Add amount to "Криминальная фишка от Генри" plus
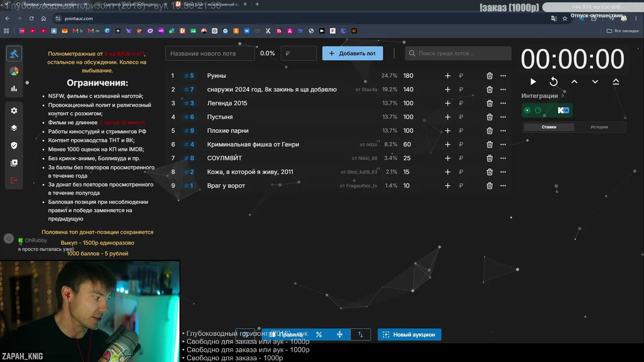 (448, 144)
